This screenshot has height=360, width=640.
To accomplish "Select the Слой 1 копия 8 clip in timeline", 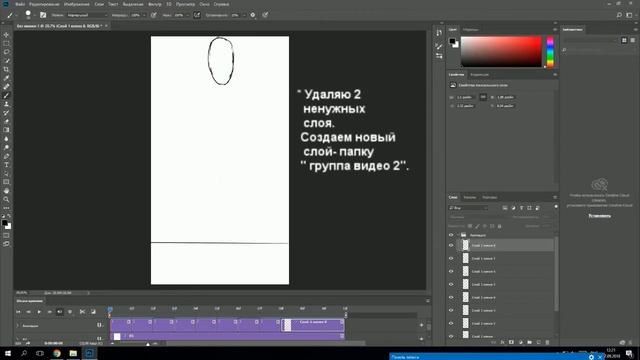I will click(313, 325).
